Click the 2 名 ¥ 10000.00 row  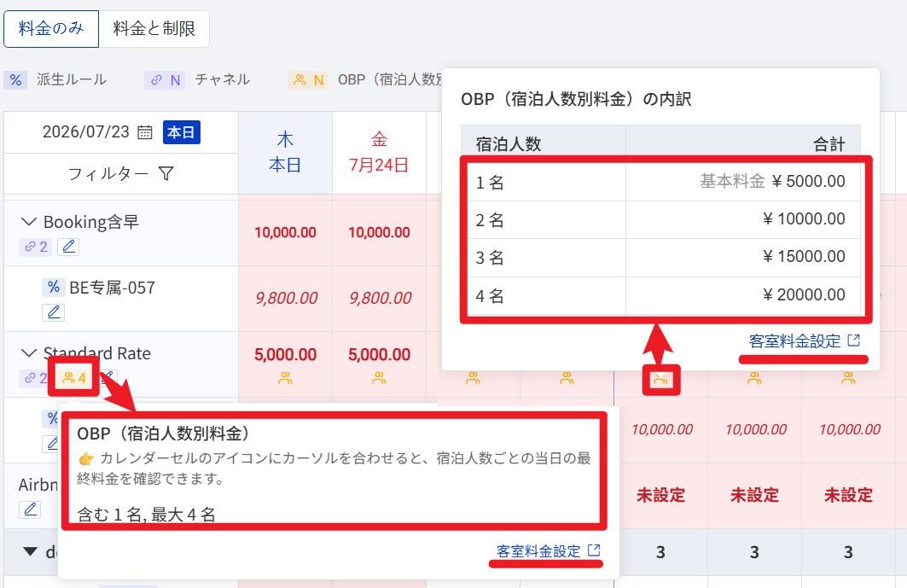pos(660,220)
